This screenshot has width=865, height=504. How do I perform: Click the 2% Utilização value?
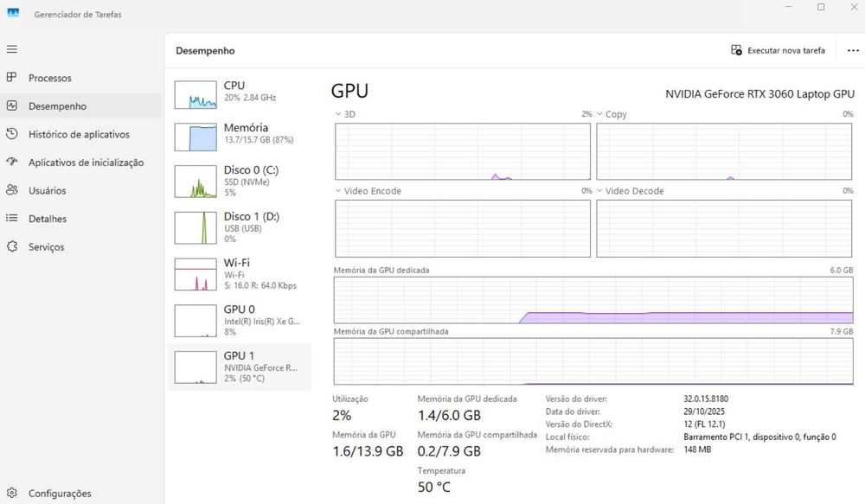342,415
